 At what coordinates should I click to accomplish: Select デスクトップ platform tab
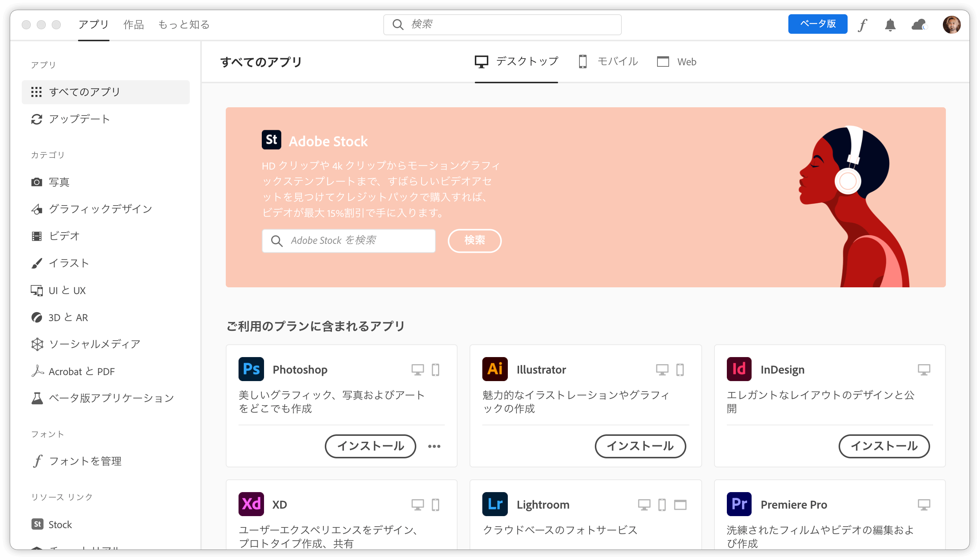tap(516, 62)
